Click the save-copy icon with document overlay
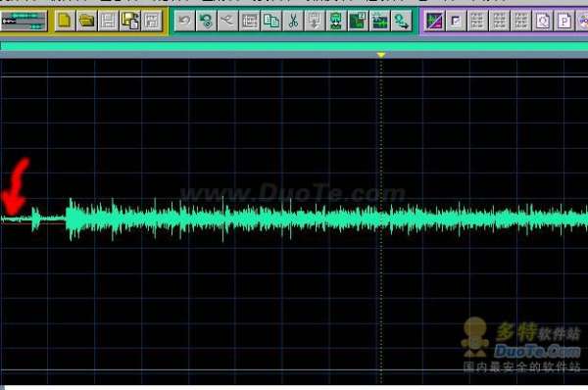This screenshot has height=390, width=588. point(129,21)
